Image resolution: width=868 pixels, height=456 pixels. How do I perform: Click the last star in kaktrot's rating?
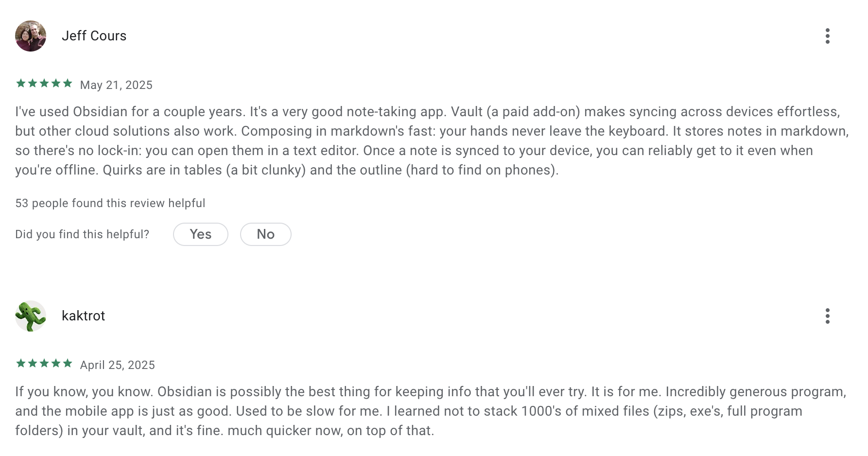coord(68,363)
